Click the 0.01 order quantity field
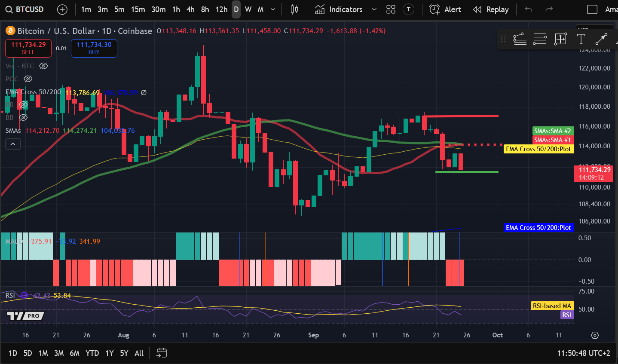Image resolution: width=618 pixels, height=364 pixels. pos(61,48)
